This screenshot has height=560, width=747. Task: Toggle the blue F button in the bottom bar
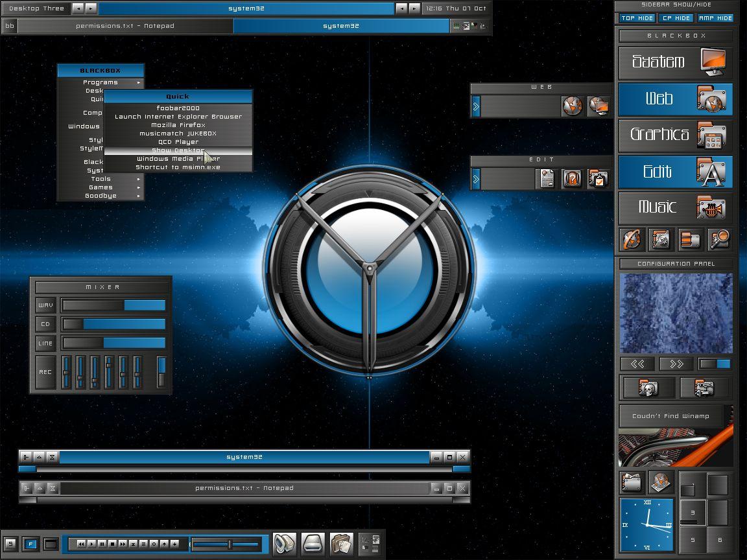(x=30, y=544)
